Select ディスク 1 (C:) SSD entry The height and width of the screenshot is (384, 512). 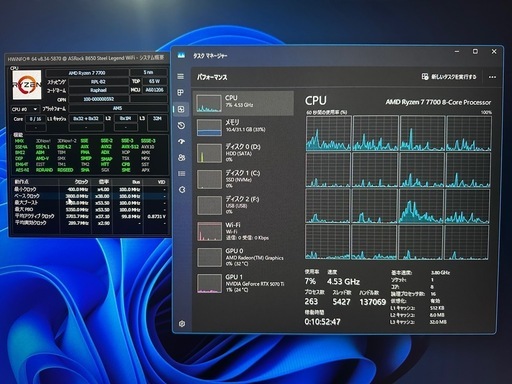[x=243, y=179]
